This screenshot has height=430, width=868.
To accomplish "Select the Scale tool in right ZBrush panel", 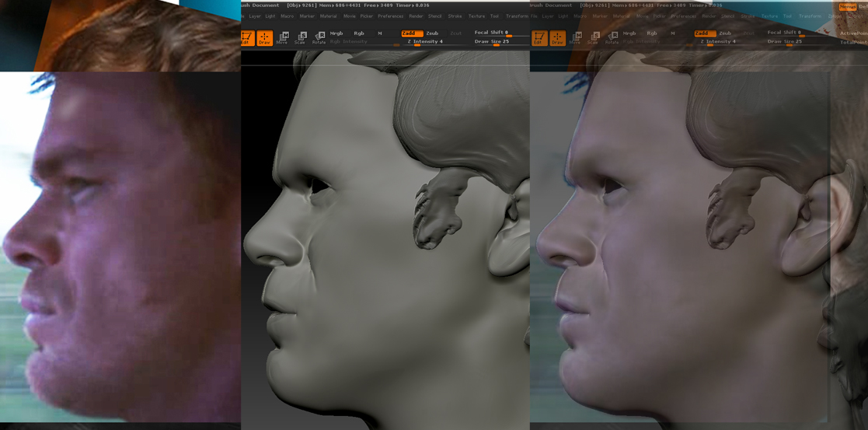I will click(593, 37).
